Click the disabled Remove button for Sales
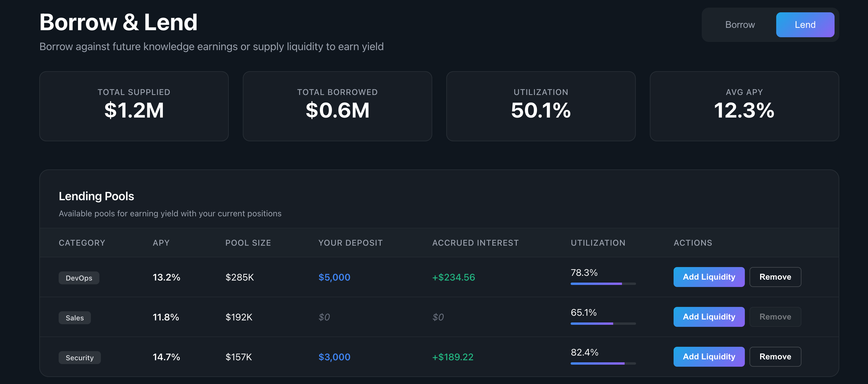Viewport: 868px width, 384px height. point(775,317)
